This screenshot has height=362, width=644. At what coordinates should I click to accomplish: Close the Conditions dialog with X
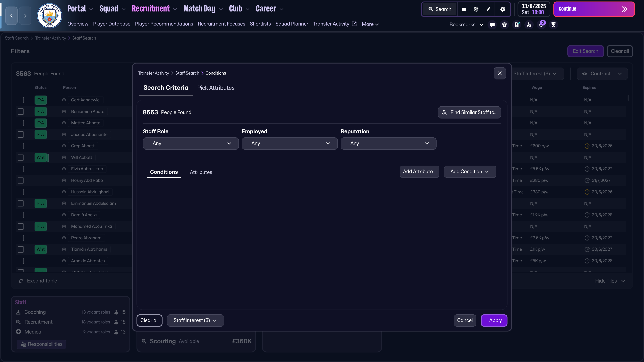(499, 73)
